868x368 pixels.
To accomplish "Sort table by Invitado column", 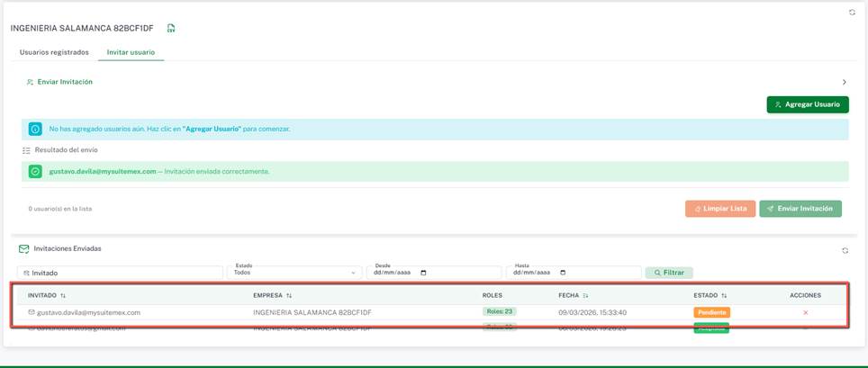I will click(63, 295).
